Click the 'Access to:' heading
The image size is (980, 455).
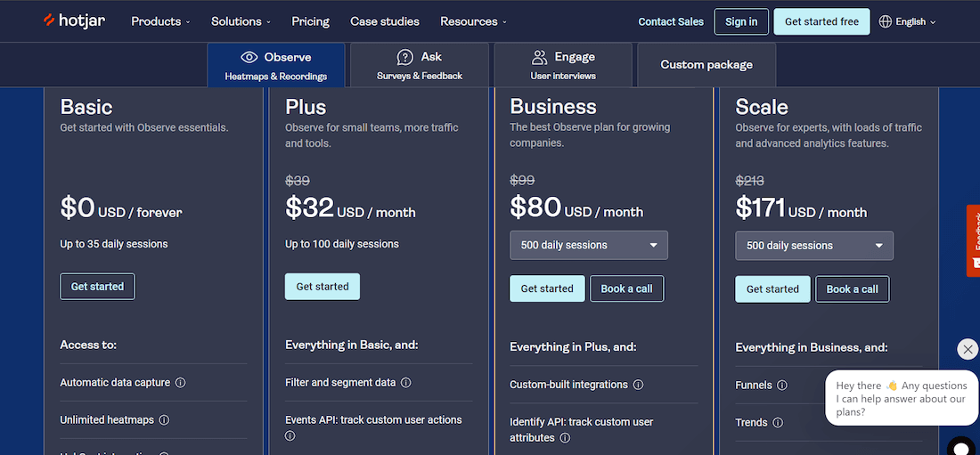tap(88, 345)
